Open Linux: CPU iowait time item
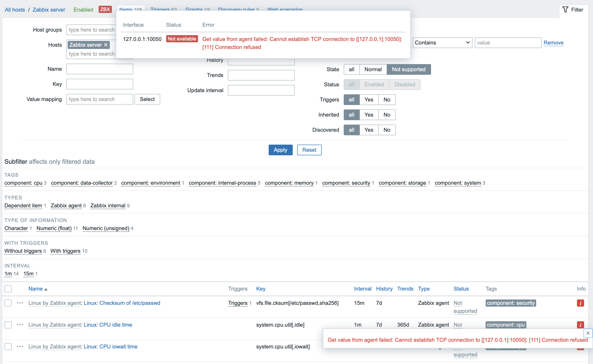 (x=110, y=346)
